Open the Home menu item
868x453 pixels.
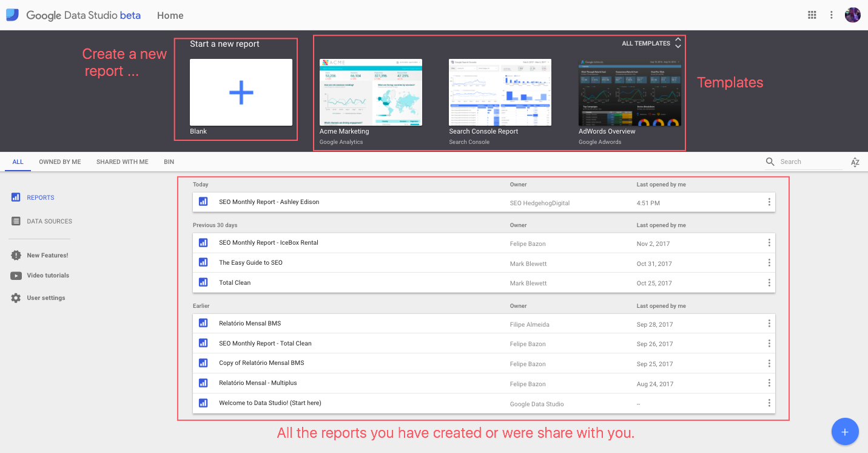(170, 15)
